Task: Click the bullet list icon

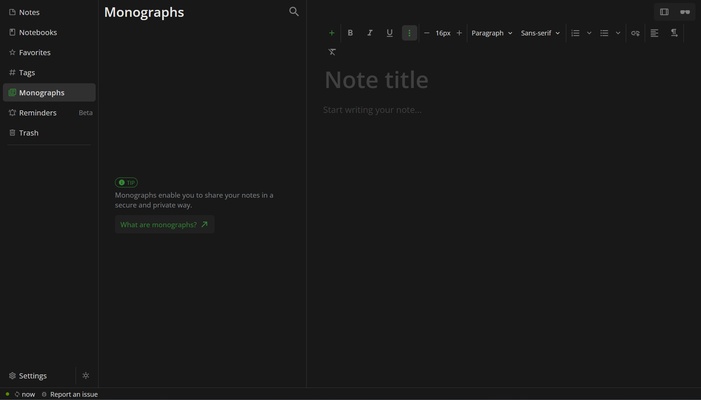Action: tap(604, 33)
